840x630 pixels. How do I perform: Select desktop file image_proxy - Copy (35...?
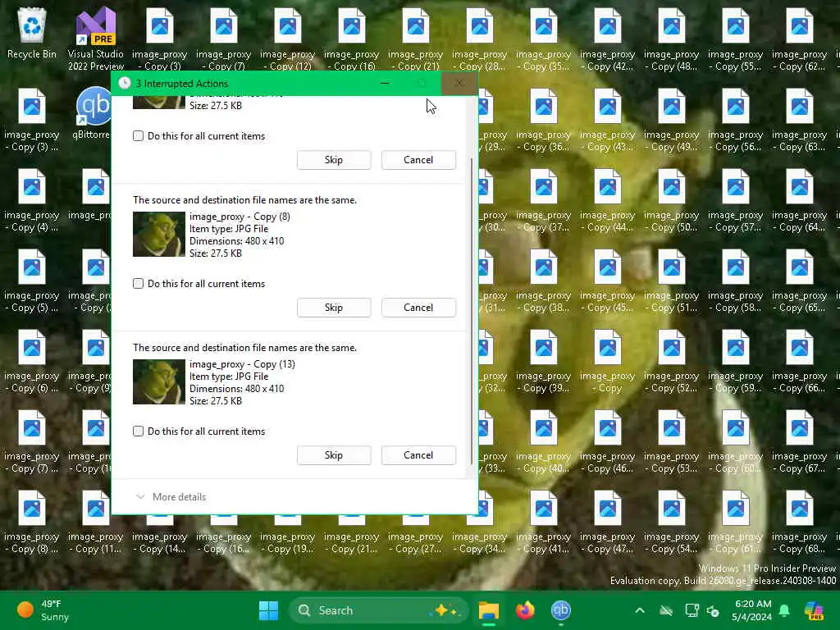pos(544,39)
